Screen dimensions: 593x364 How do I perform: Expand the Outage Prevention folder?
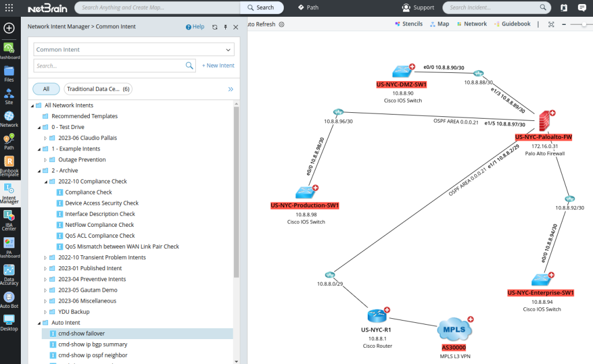tap(45, 160)
